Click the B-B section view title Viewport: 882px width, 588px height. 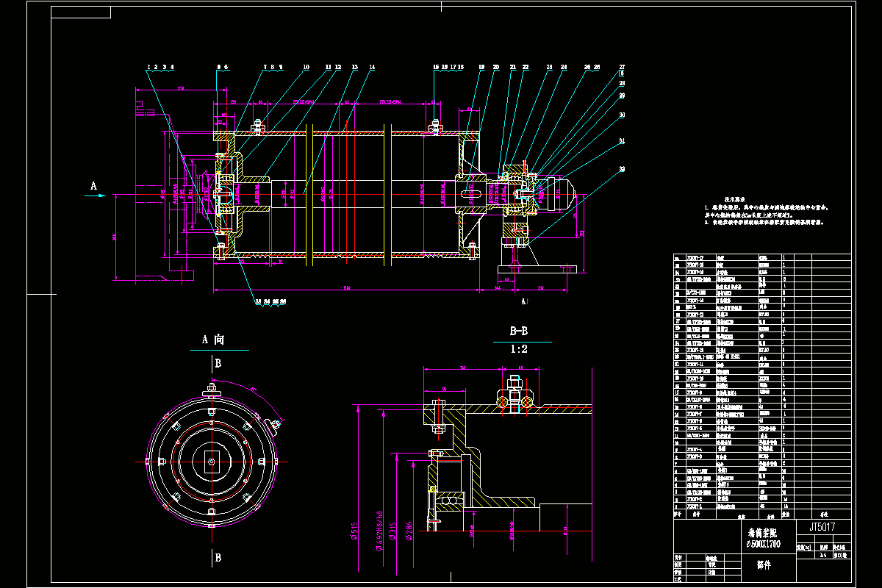(520, 331)
